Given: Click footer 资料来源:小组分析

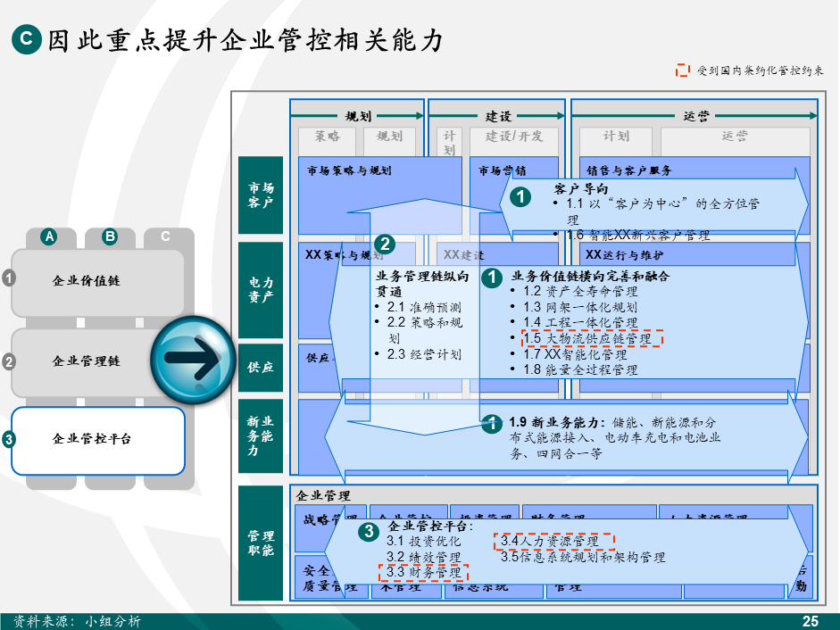Looking at the screenshot, I should tap(77, 621).
